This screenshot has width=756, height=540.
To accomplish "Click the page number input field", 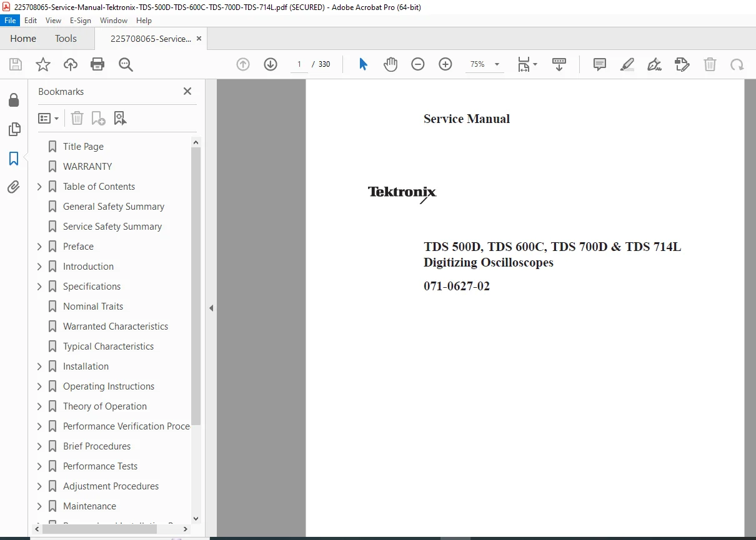I will point(299,64).
